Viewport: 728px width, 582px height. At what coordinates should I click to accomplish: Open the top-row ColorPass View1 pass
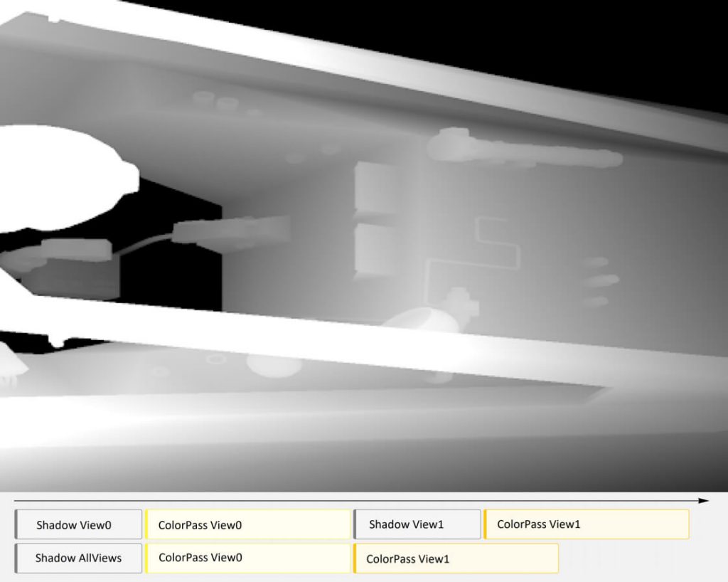click(x=587, y=524)
